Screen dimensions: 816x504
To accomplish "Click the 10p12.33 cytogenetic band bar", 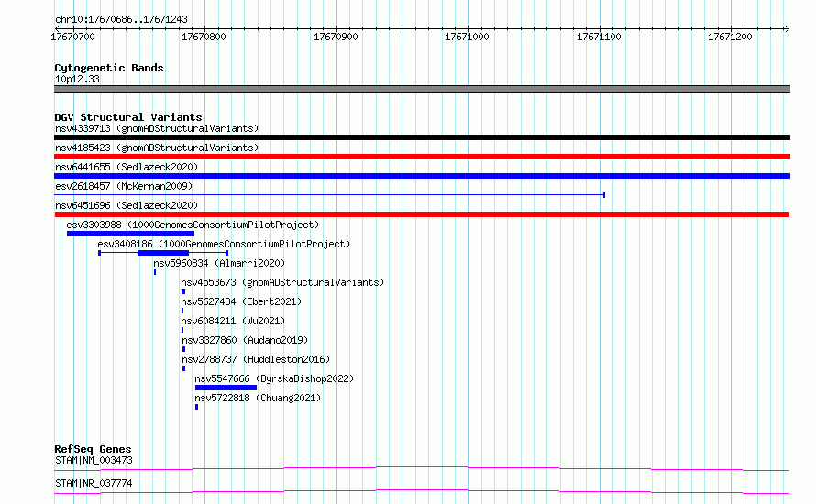I will [422, 89].
